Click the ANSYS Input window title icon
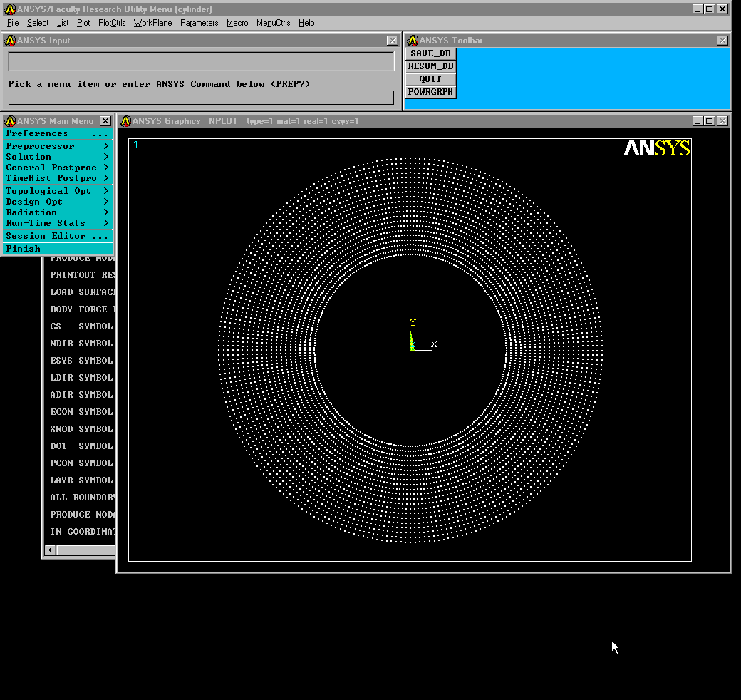741x700 pixels. pyautogui.click(x=10, y=41)
